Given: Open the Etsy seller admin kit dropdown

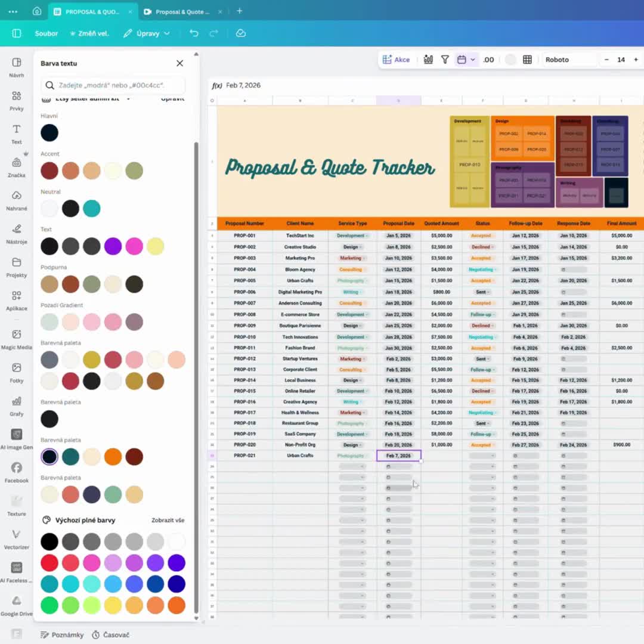Looking at the screenshot, I should click(95, 100).
